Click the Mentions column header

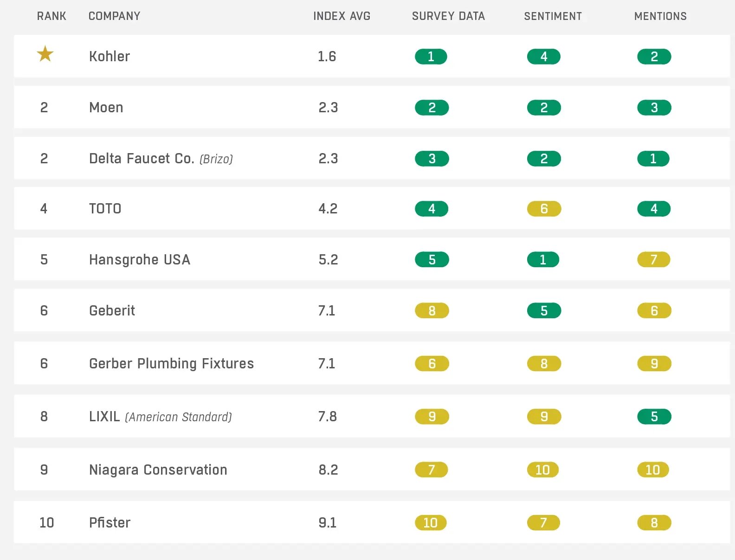[x=660, y=16]
